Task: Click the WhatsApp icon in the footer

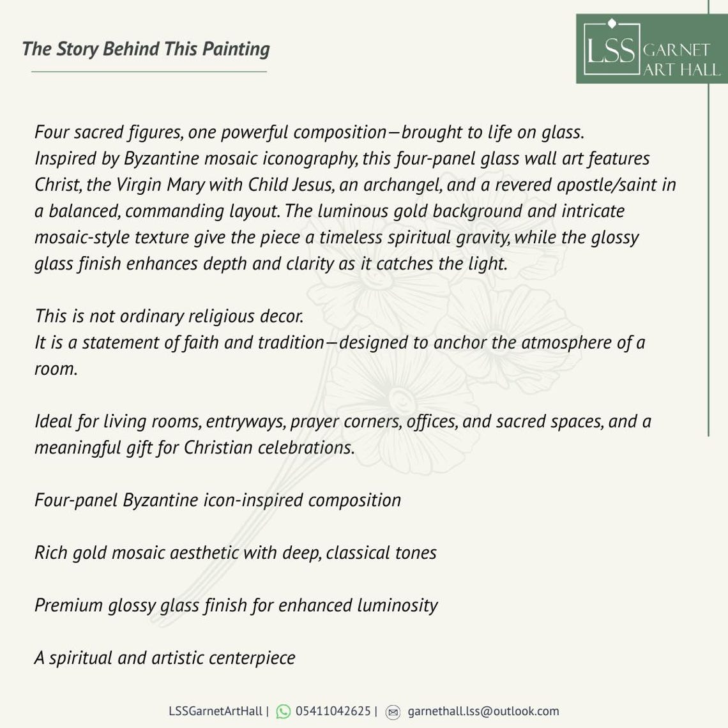Action: pyautogui.click(x=283, y=711)
